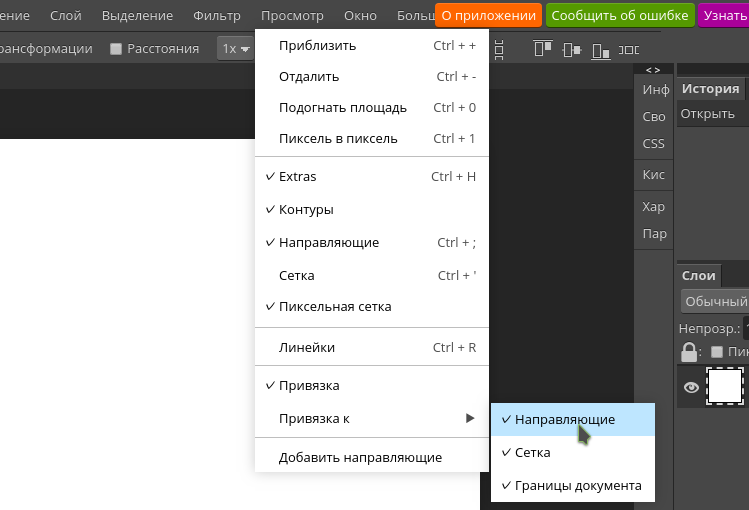Select the white layer thumbnail
This screenshot has width=749, height=510.
pyautogui.click(x=725, y=386)
